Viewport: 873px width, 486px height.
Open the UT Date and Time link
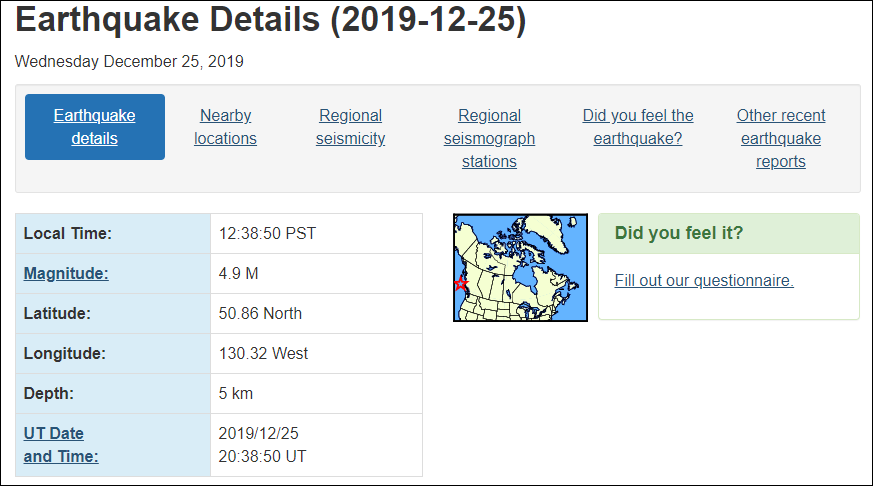61,445
